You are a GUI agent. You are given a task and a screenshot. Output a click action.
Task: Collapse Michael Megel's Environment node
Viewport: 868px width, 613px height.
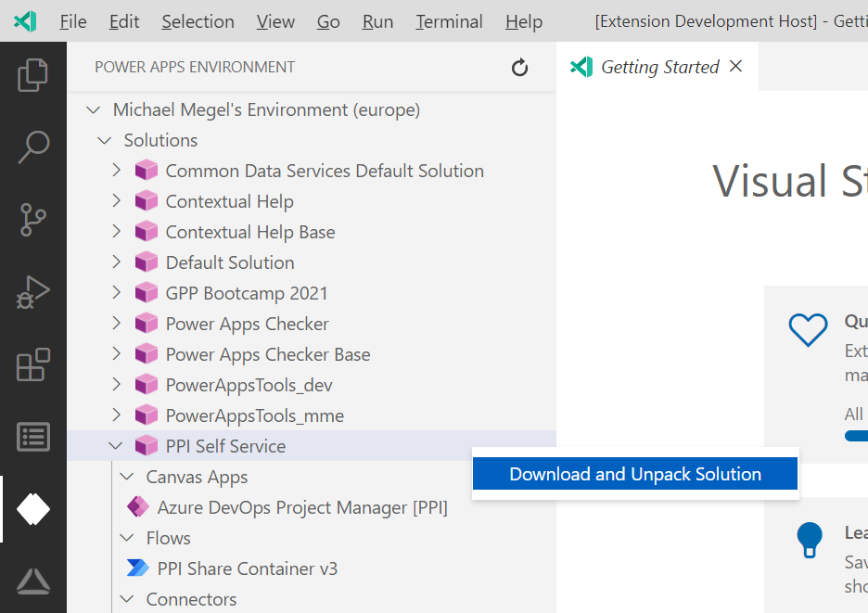point(94,109)
